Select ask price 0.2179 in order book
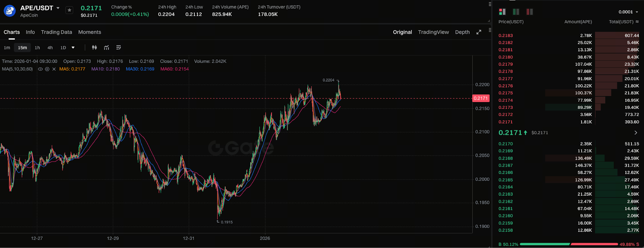This screenshot has width=644, height=248. click(506, 64)
